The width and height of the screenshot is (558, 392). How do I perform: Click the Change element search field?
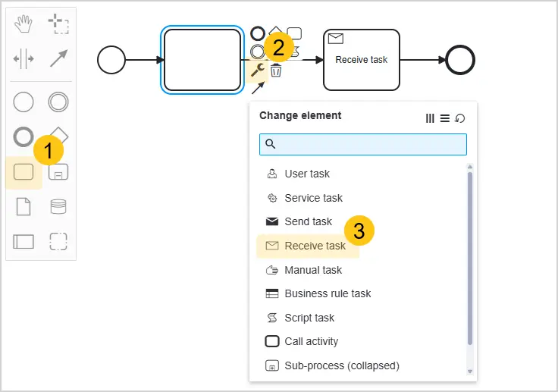[x=363, y=144]
